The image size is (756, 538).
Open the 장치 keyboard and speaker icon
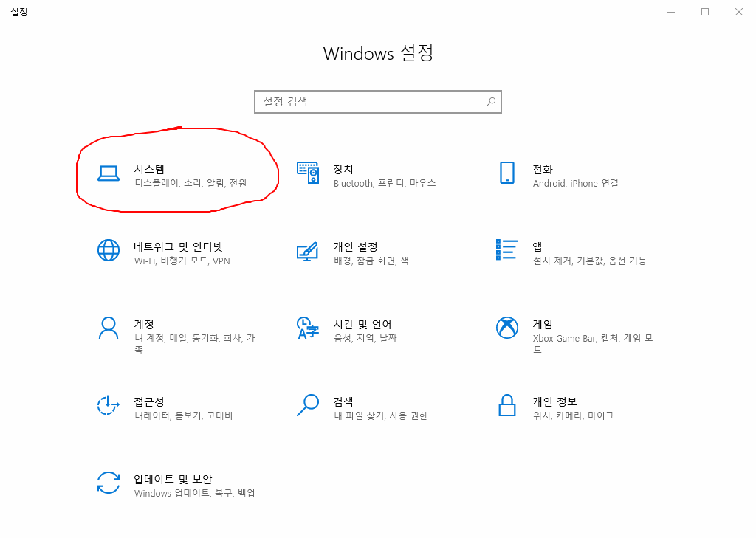308,173
